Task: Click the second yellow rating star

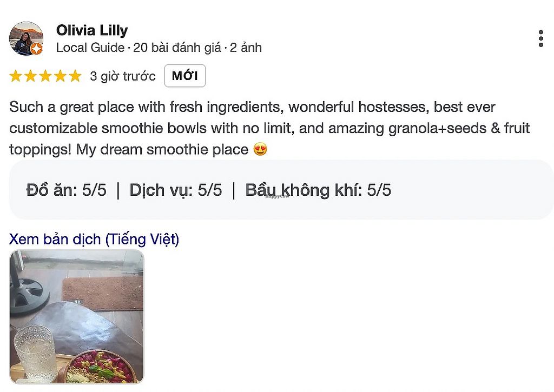Action: pyautogui.click(x=30, y=76)
